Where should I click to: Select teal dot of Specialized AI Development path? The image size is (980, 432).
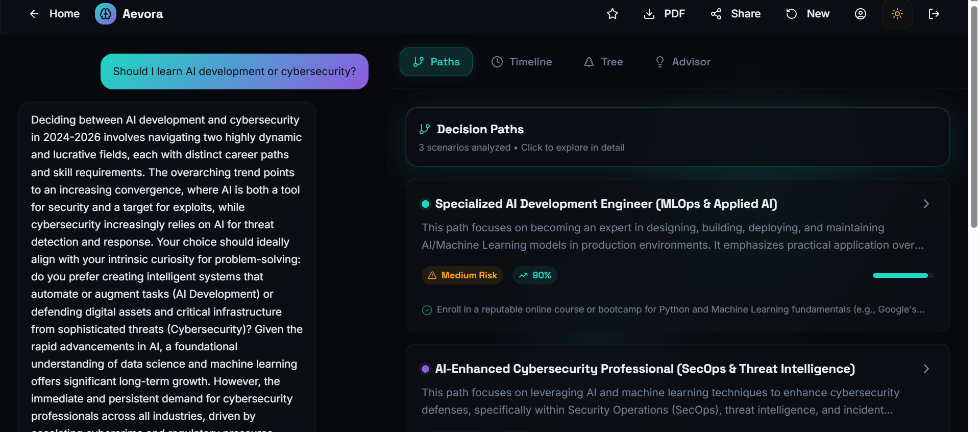(425, 204)
